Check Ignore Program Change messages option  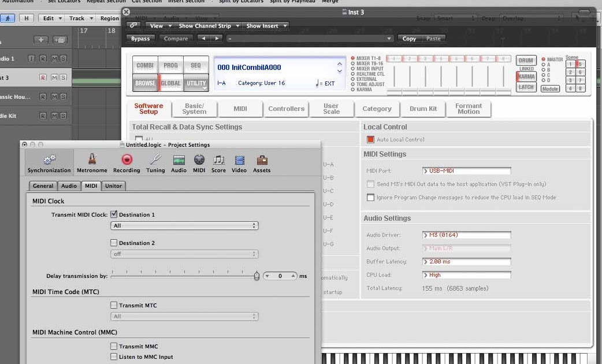(370, 198)
